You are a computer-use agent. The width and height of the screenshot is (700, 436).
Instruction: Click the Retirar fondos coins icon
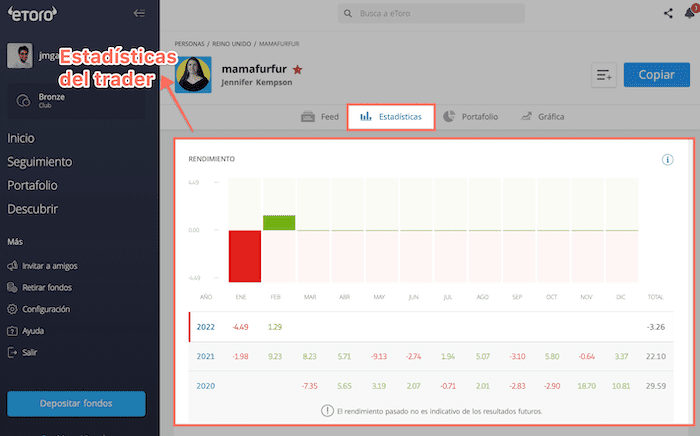pos(12,287)
